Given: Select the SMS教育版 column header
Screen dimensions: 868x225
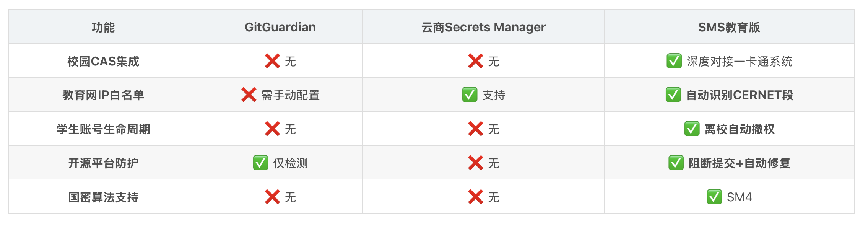Looking at the screenshot, I should (x=729, y=27).
